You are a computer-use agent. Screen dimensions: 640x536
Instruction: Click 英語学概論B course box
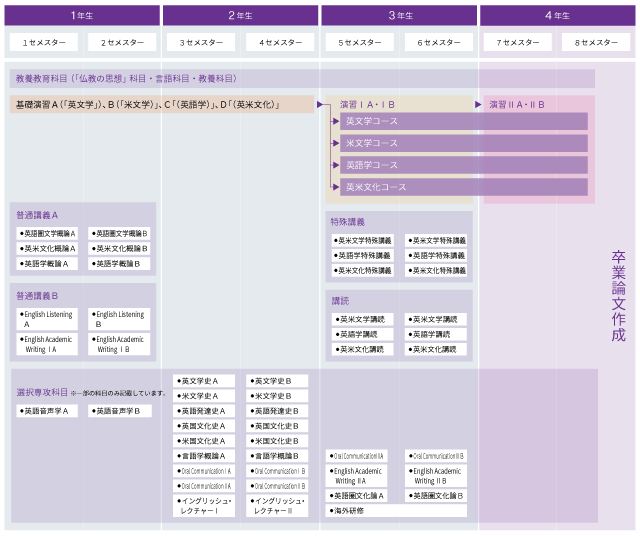pos(119,264)
